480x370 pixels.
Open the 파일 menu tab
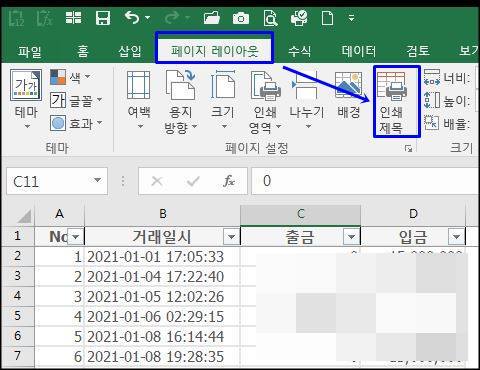[x=30, y=51]
